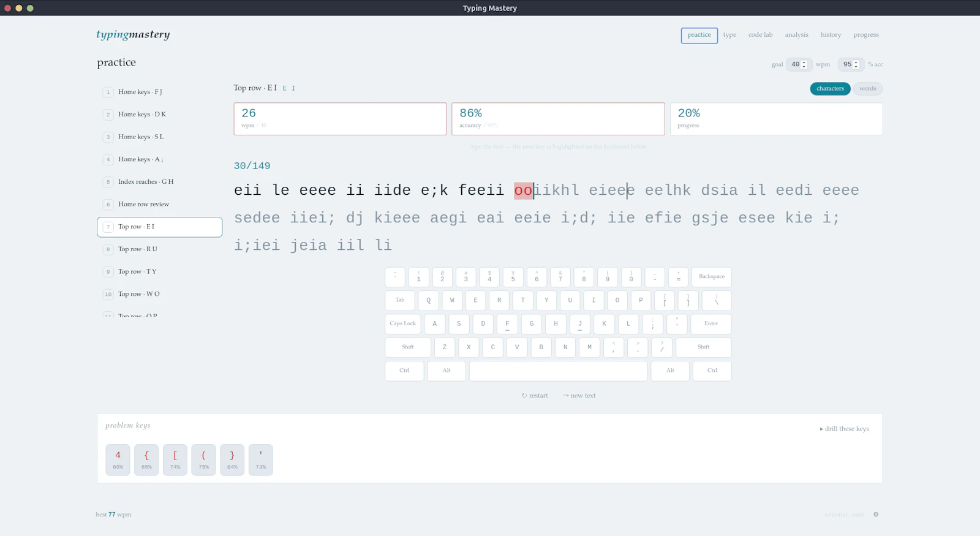Click the right Alt key on virtual keyboard

point(670,371)
